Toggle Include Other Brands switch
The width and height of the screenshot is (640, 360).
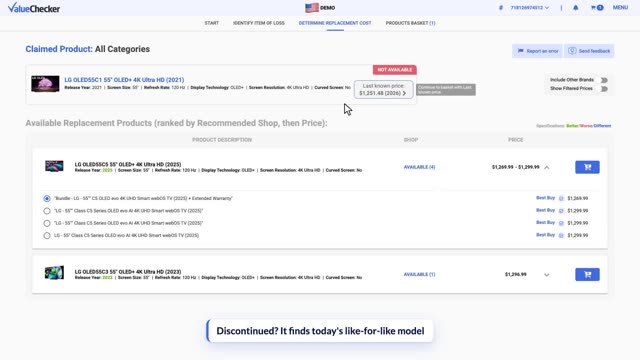(x=604, y=80)
